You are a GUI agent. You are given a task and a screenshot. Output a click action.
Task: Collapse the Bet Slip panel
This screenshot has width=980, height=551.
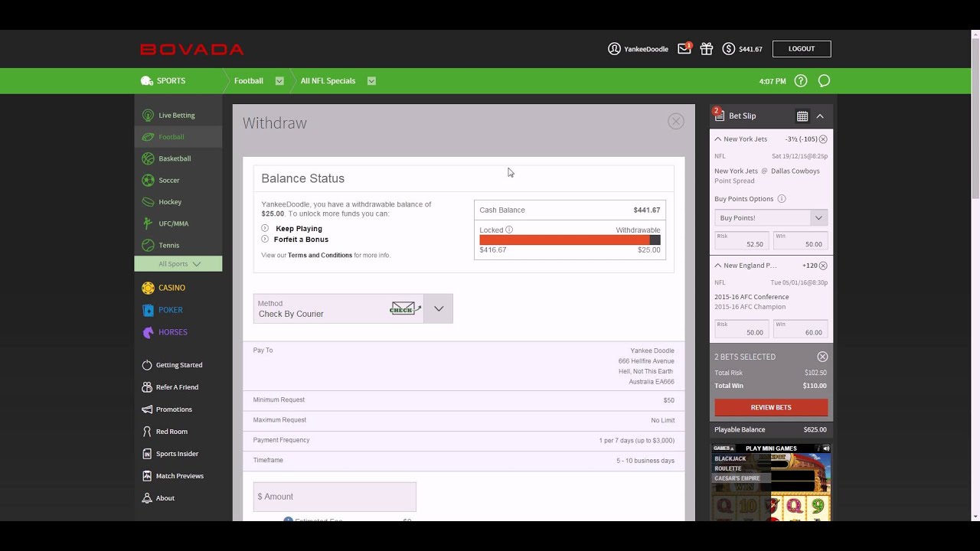[x=820, y=116]
